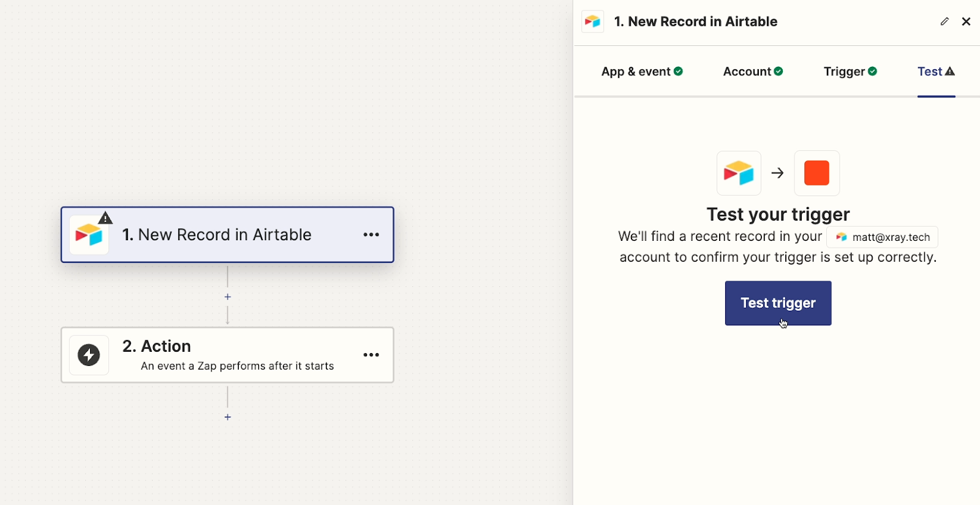Select the 2. Action step card
Image resolution: width=980 pixels, height=505 pixels.
click(227, 355)
